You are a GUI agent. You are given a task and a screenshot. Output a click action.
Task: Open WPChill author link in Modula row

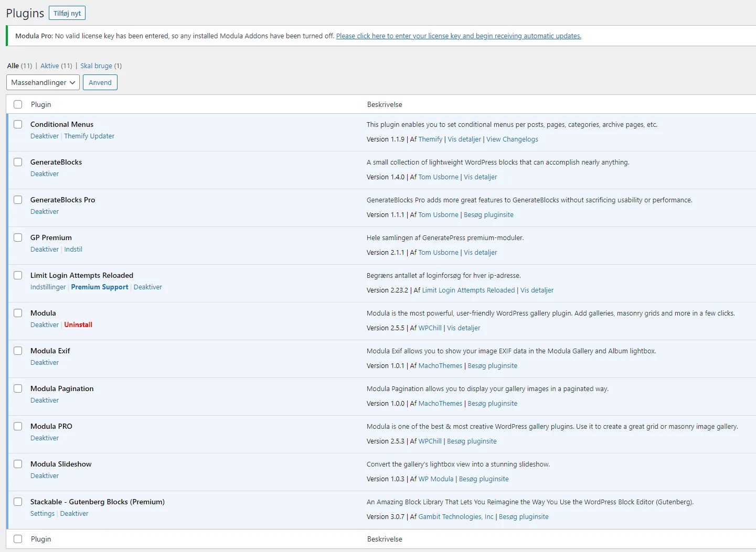pyautogui.click(x=430, y=328)
